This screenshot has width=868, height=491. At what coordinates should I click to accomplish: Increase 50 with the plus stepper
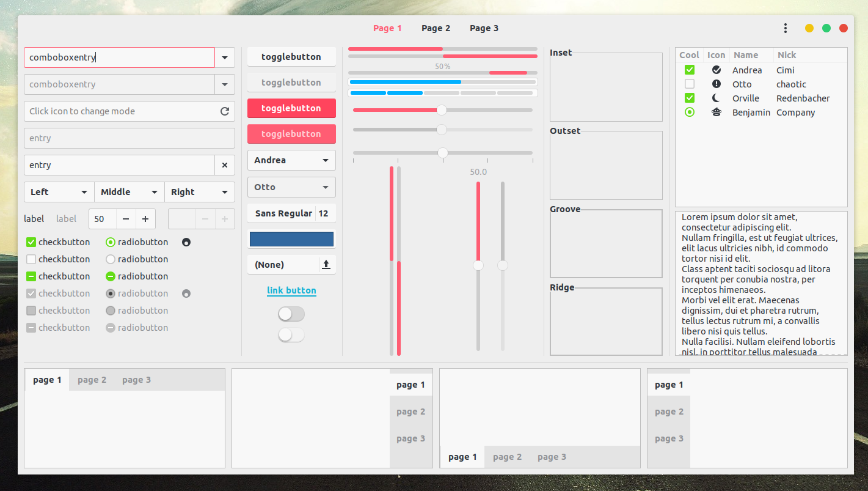point(145,218)
